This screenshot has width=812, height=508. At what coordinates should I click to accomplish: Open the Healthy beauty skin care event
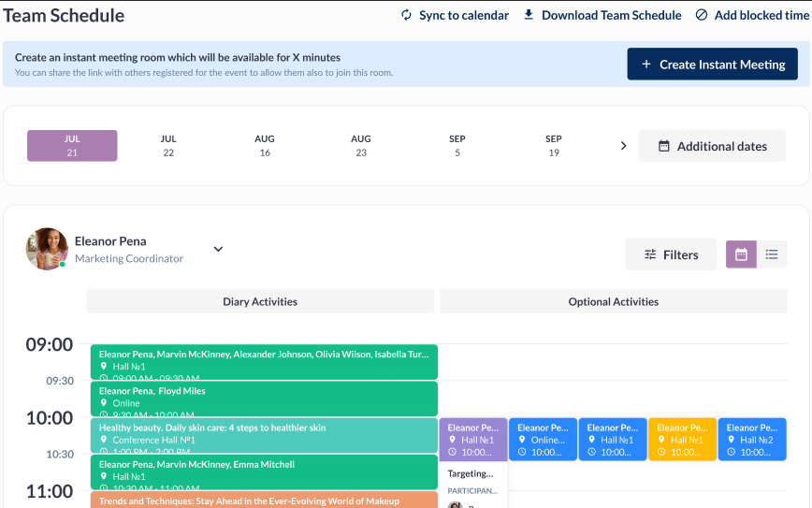(264, 434)
